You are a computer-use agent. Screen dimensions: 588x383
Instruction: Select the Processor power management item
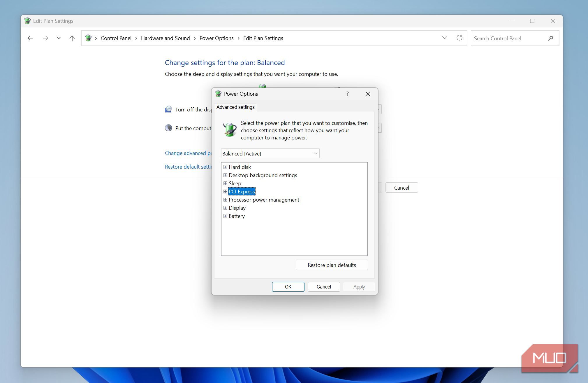click(264, 200)
